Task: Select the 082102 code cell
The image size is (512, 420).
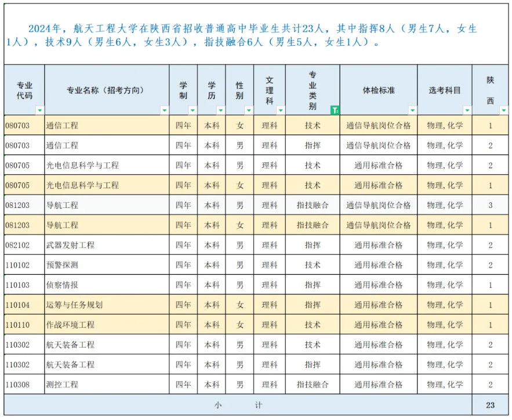Action: (24, 244)
